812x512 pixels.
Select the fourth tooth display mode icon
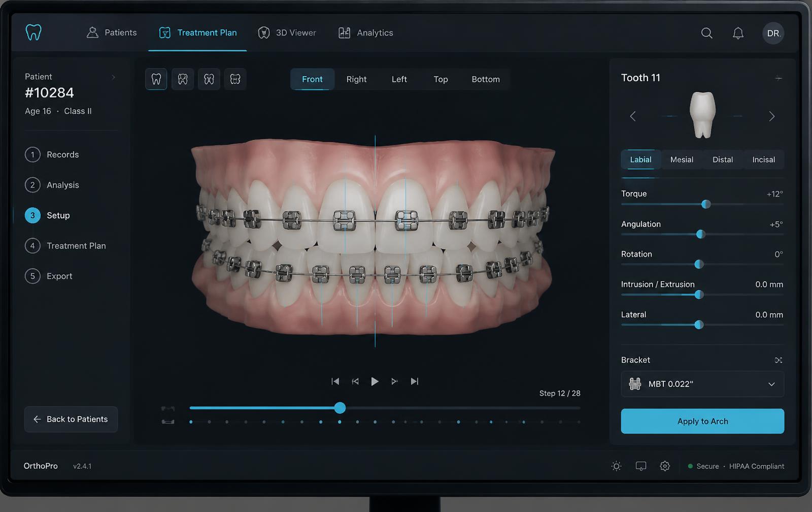(235, 79)
